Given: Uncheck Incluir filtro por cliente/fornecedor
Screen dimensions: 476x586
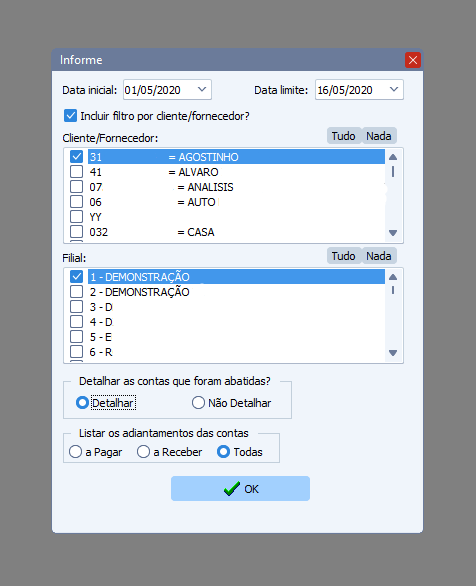Looking at the screenshot, I should [x=70, y=116].
